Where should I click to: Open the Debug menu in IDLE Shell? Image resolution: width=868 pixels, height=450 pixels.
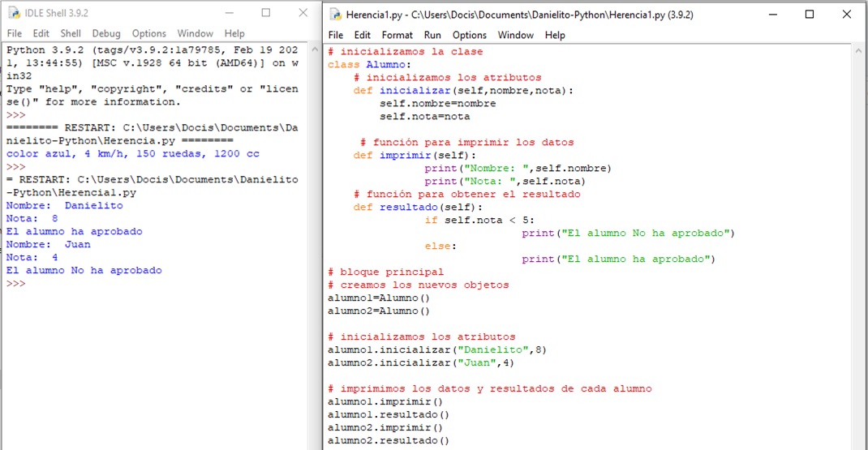(105, 33)
